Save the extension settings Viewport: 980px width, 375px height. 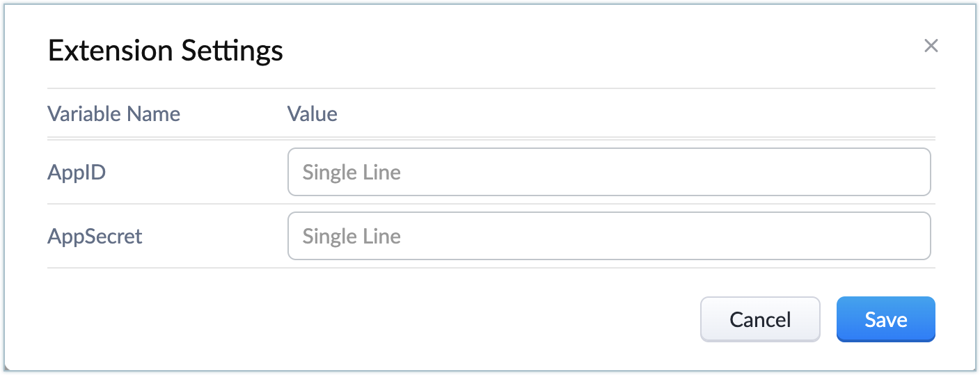pos(885,319)
